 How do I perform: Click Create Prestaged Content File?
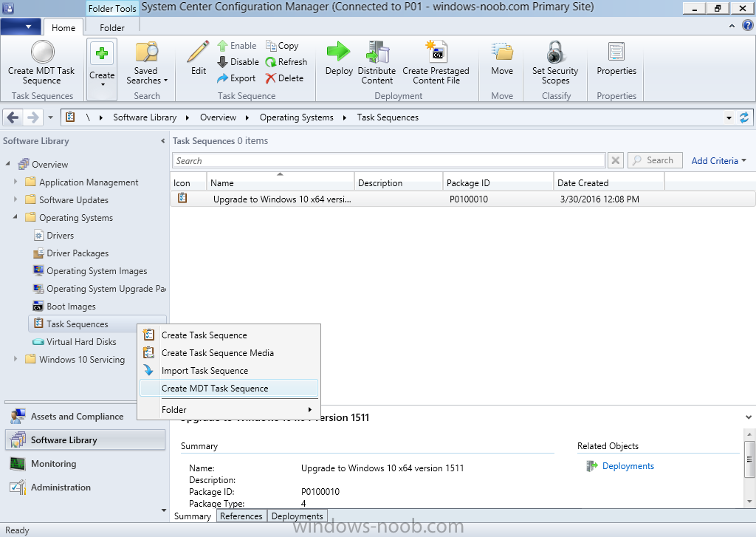click(436, 64)
